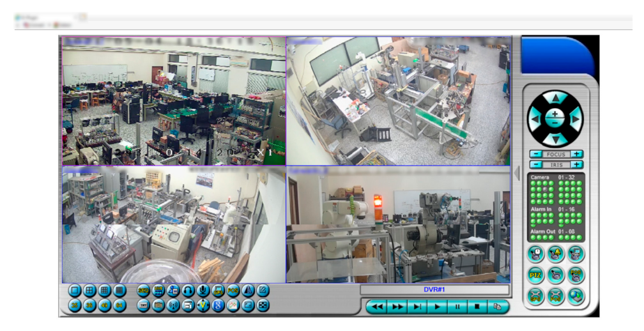Click the V directional arrows icon
644x331 pixels.
click(x=203, y=305)
